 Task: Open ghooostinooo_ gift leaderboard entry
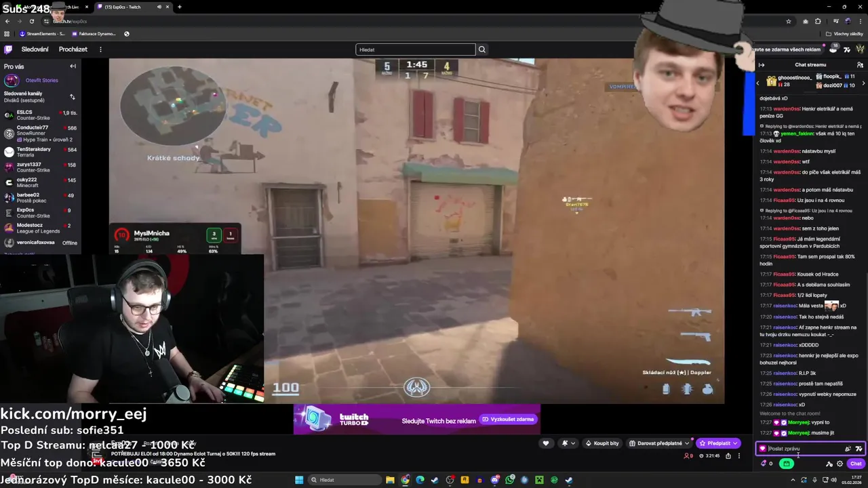(789, 81)
